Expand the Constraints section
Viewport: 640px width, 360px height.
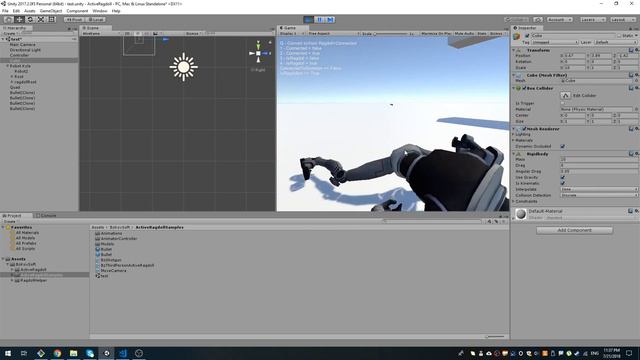[514, 201]
